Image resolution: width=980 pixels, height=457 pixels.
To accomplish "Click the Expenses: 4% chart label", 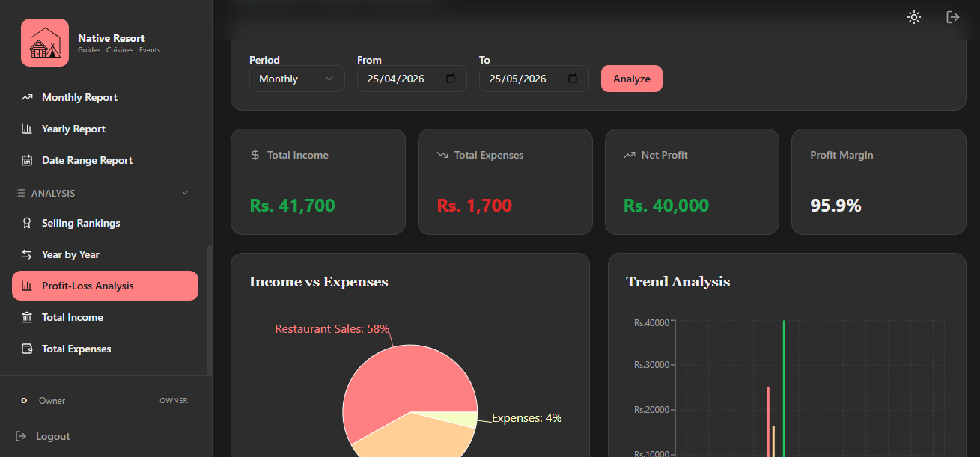I will tap(526, 418).
